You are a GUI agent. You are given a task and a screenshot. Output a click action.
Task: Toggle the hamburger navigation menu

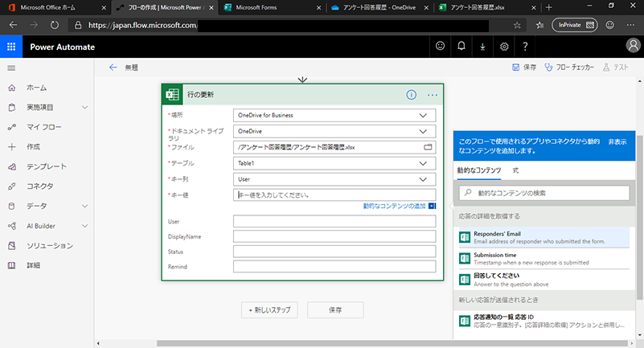[11, 68]
